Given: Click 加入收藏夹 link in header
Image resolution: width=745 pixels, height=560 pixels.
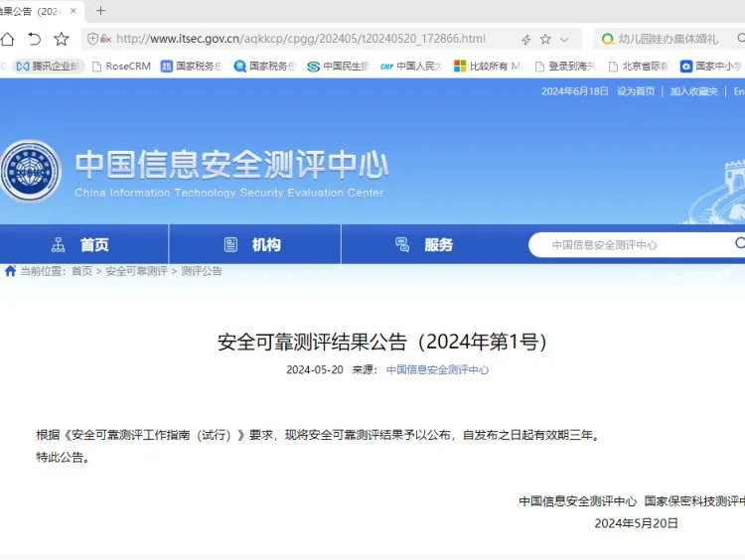Looking at the screenshot, I should (694, 91).
